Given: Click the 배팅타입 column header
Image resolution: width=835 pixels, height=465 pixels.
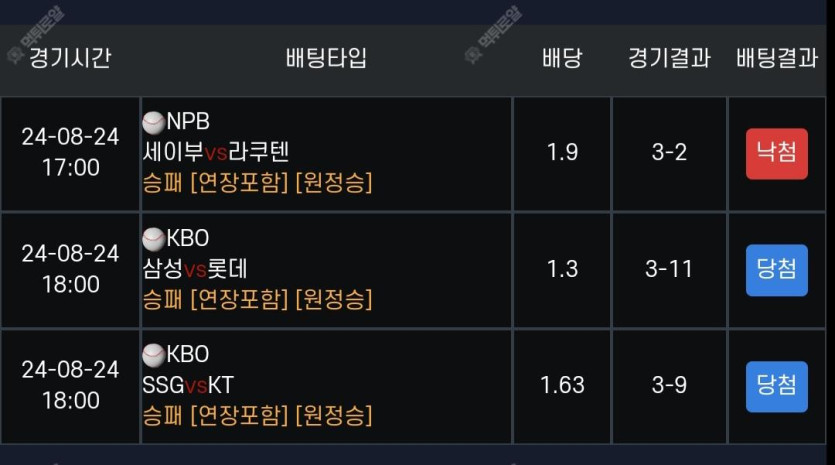Looking at the screenshot, I should tap(326, 58).
